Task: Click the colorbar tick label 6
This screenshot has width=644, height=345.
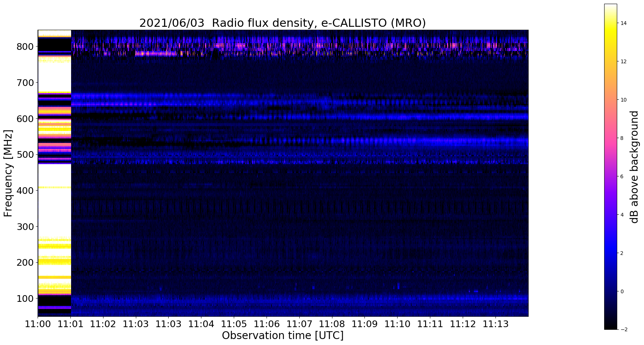Action: pyautogui.click(x=622, y=176)
